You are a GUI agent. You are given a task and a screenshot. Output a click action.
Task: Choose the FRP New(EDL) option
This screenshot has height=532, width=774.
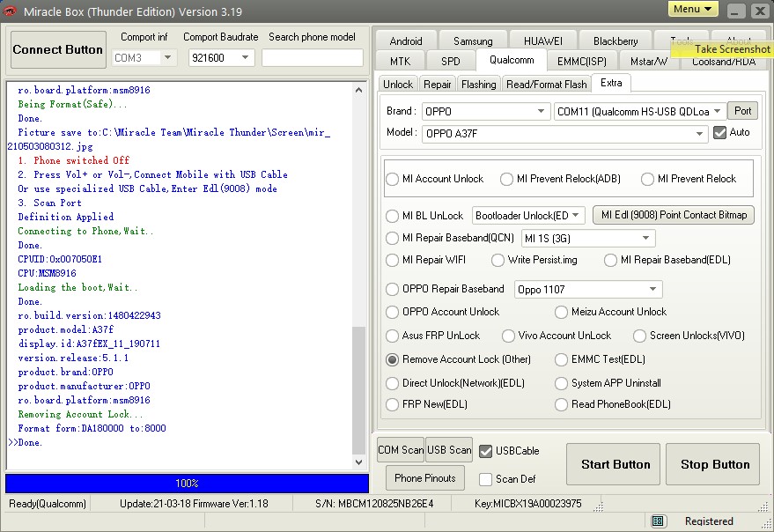tap(393, 405)
